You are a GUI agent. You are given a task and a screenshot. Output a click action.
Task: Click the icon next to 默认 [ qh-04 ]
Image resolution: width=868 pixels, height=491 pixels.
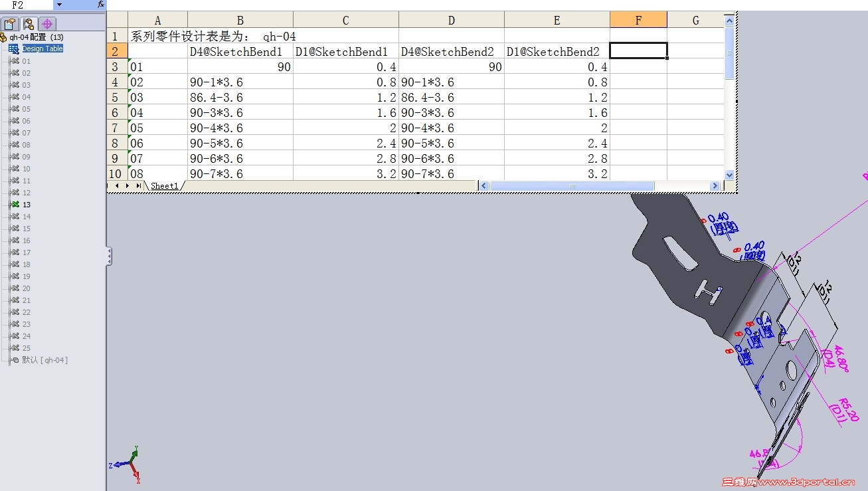pyautogui.click(x=15, y=360)
